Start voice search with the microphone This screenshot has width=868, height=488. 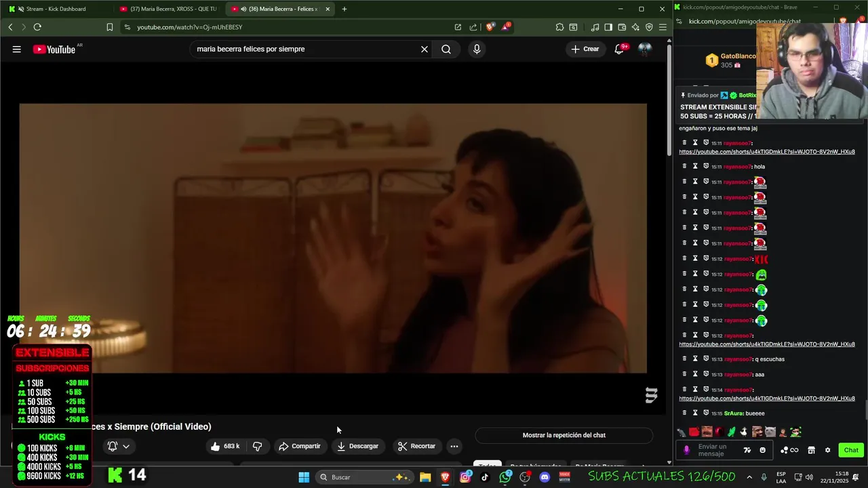click(477, 49)
